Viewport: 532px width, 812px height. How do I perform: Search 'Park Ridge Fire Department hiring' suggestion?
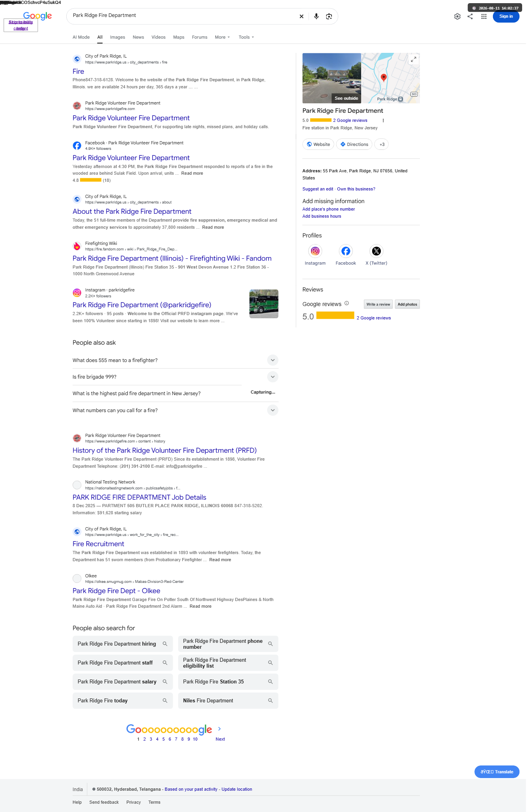coord(123,644)
